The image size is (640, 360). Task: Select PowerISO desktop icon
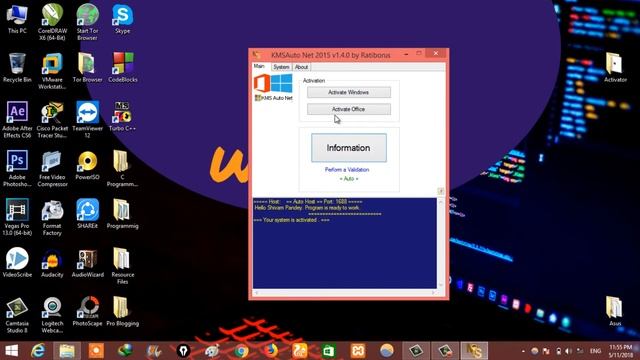[87, 165]
